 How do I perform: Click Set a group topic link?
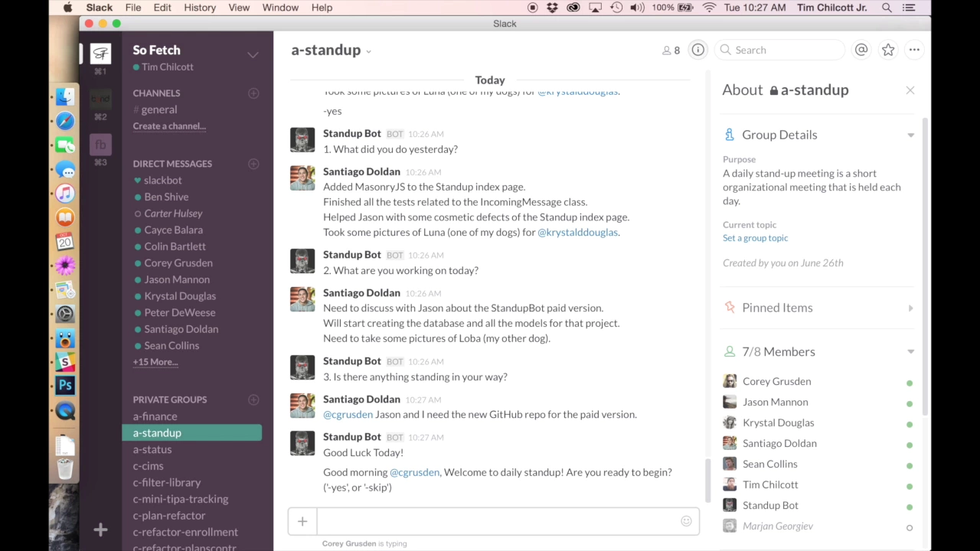(x=755, y=238)
